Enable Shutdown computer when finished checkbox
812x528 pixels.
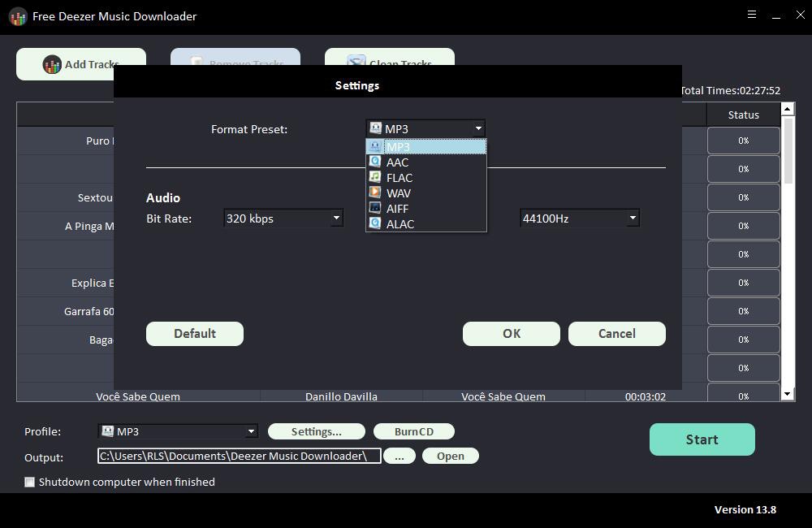click(x=29, y=482)
